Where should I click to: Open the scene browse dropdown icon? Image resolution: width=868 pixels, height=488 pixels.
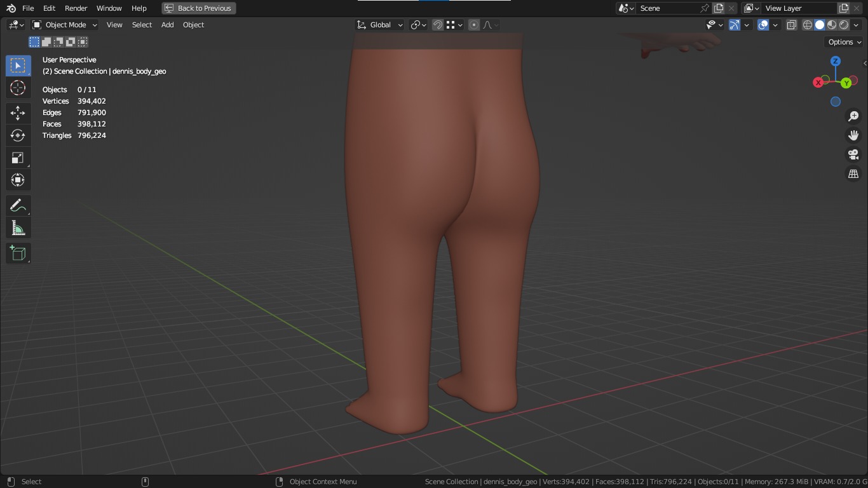click(x=627, y=8)
